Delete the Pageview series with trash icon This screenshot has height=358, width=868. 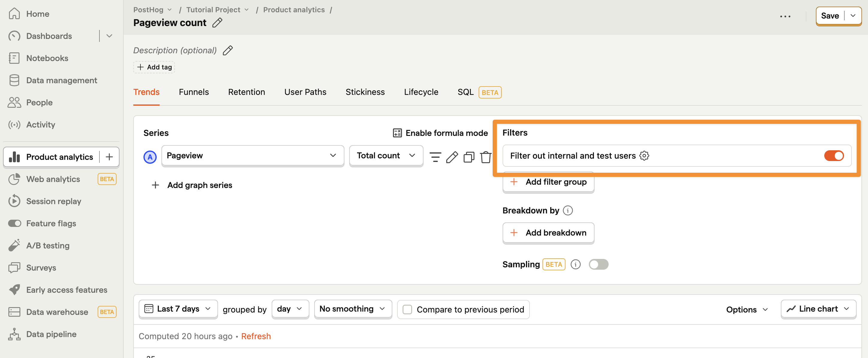(486, 157)
